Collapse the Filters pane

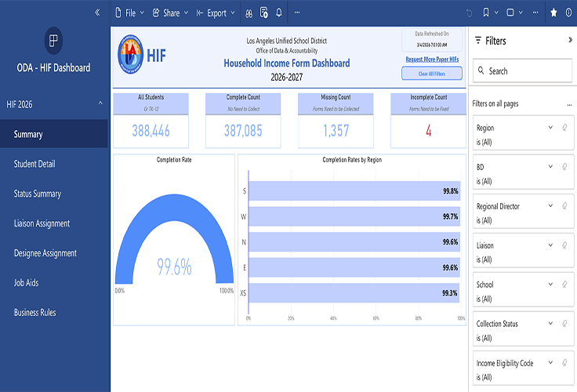click(x=570, y=40)
